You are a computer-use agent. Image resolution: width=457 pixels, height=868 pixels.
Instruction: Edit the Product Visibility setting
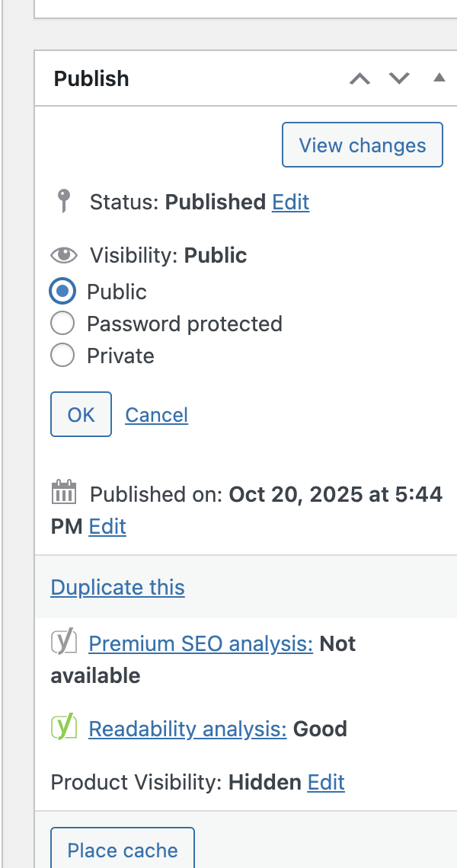point(326,783)
